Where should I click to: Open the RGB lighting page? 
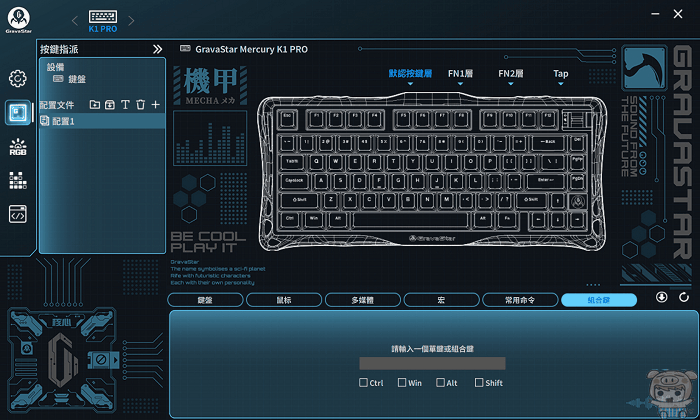[x=17, y=147]
